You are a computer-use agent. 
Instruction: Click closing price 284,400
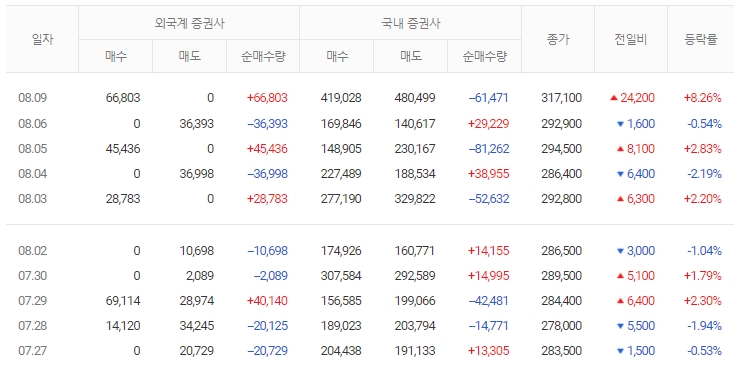(561, 300)
